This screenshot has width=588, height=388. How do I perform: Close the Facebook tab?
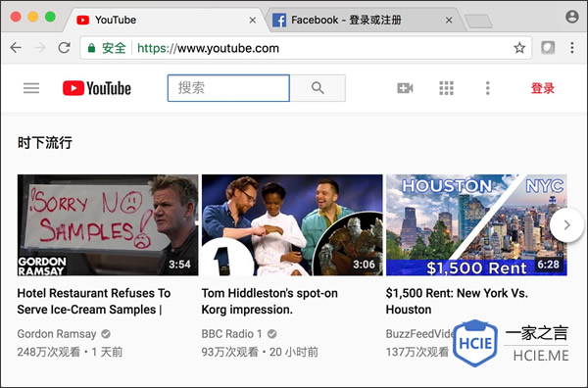pyautogui.click(x=449, y=21)
